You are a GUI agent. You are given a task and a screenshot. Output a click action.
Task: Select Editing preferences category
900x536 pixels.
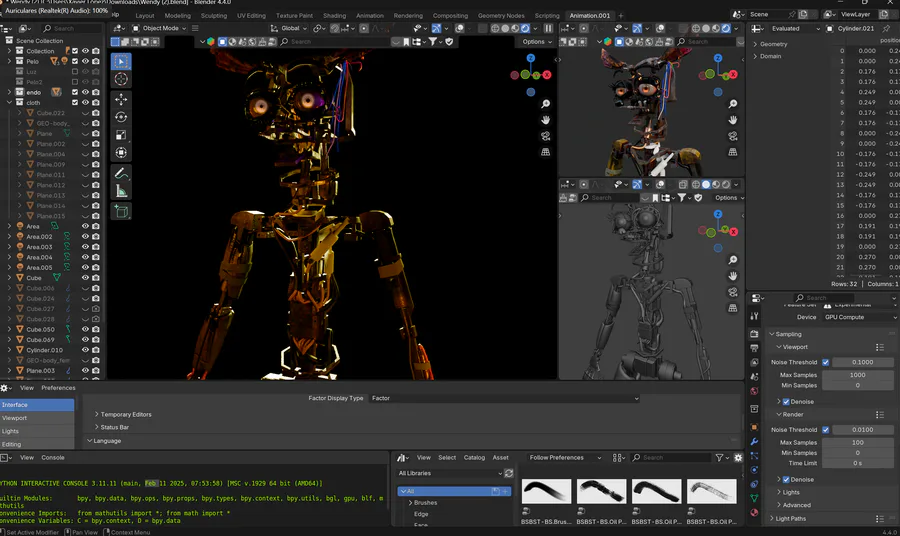click(x=37, y=445)
